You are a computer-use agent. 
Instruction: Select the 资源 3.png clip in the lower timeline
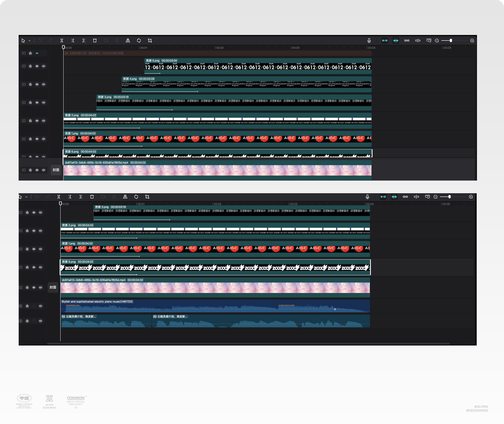click(x=231, y=213)
